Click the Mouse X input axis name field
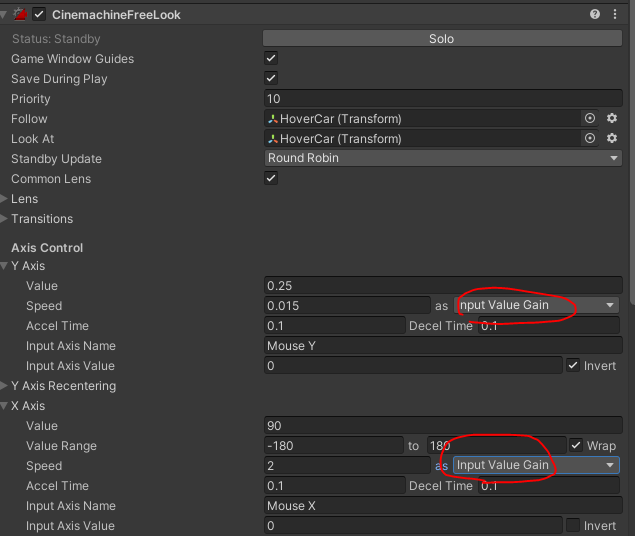The width and height of the screenshot is (635, 536). [443, 505]
